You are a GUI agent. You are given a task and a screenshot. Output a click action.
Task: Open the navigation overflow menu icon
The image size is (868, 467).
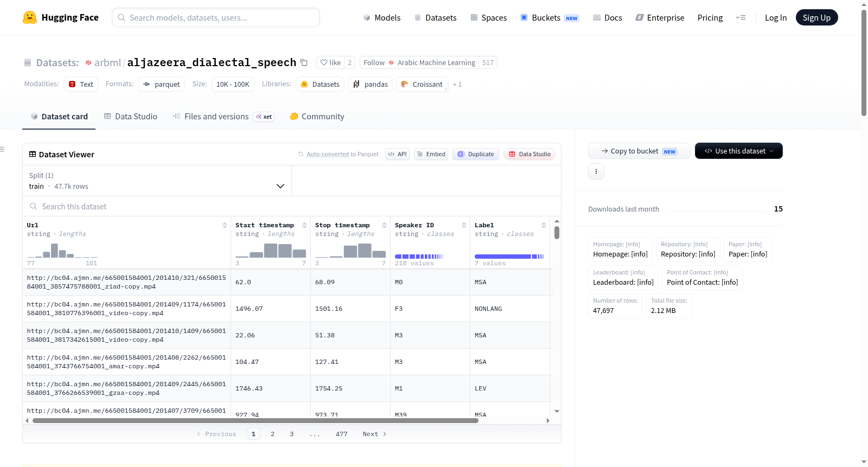[x=741, y=17]
